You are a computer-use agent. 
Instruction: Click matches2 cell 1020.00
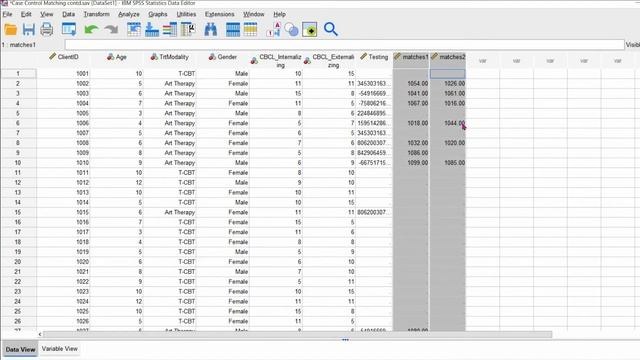pyautogui.click(x=448, y=143)
